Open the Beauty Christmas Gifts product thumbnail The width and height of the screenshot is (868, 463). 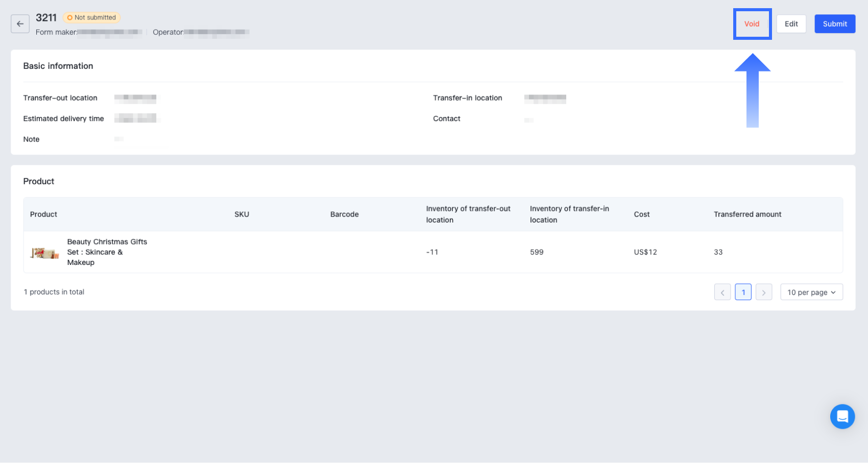(44, 253)
